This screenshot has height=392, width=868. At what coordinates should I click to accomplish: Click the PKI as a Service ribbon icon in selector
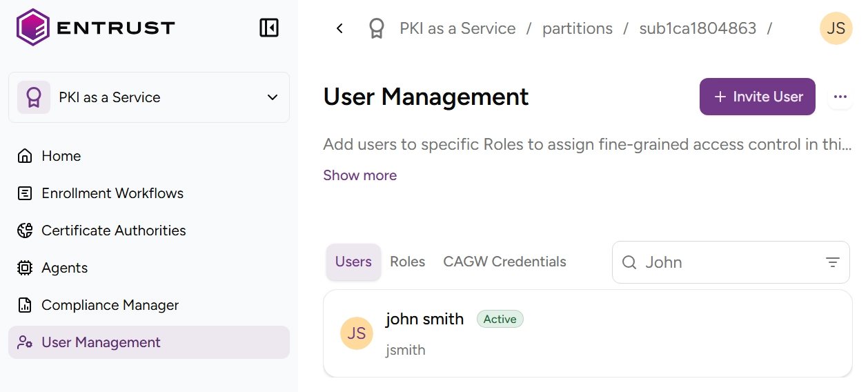pyautogui.click(x=34, y=97)
